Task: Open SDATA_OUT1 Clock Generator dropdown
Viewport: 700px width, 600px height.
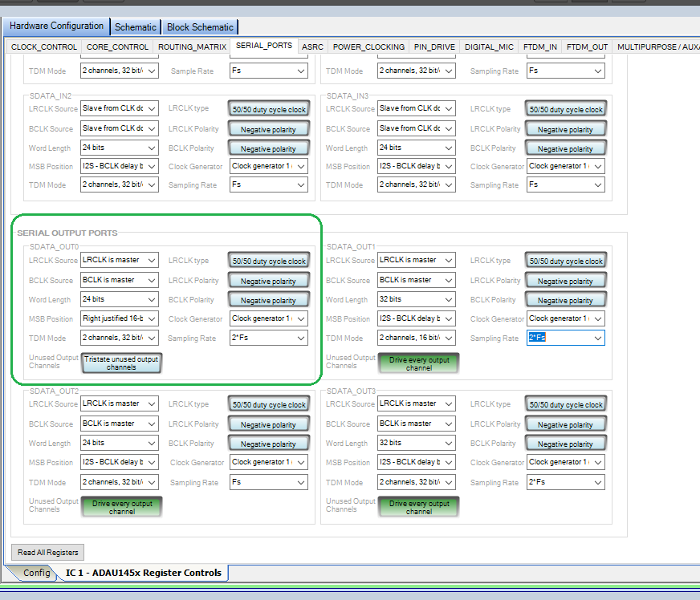Action: 566,318
